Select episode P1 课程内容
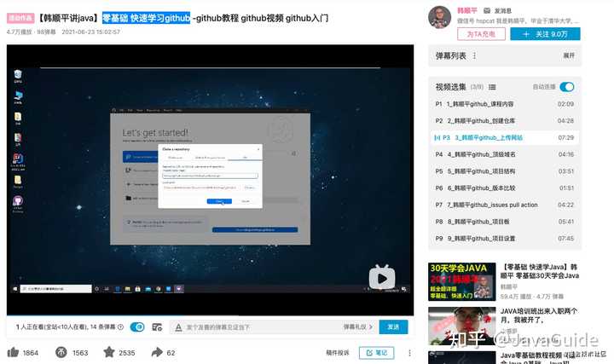Screen dimensions: 614x364 [504, 104]
